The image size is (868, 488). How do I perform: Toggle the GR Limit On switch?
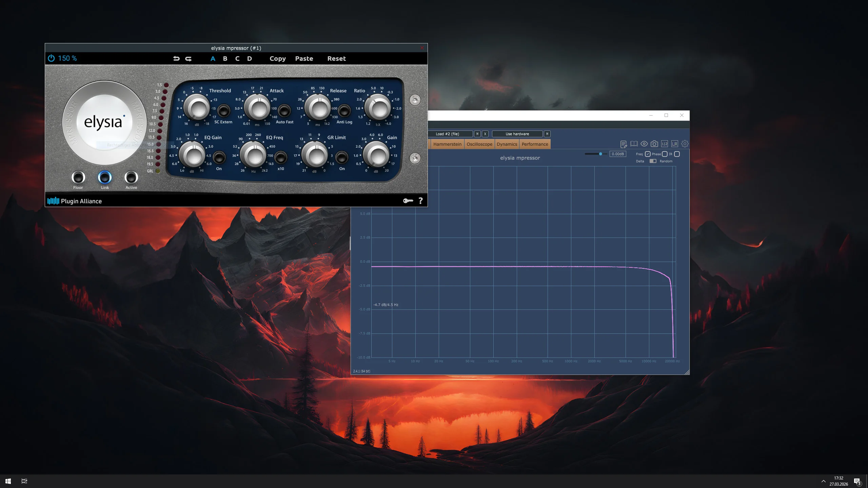(342, 157)
